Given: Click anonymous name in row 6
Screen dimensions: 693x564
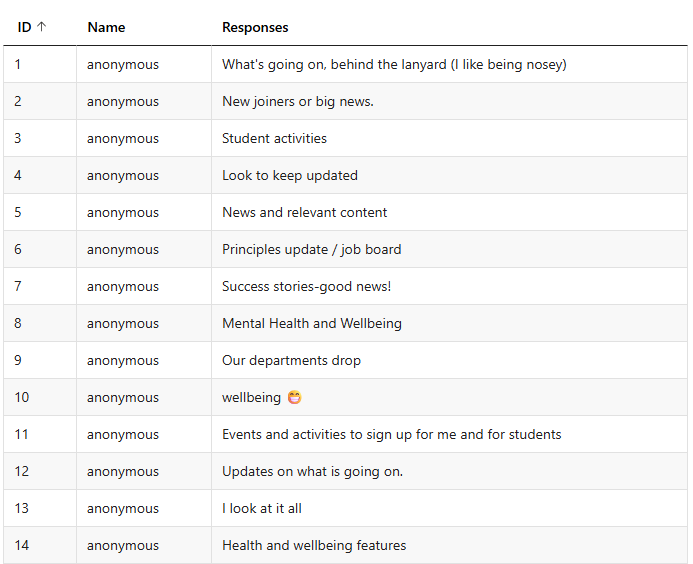Looking at the screenshot, I should (122, 249).
